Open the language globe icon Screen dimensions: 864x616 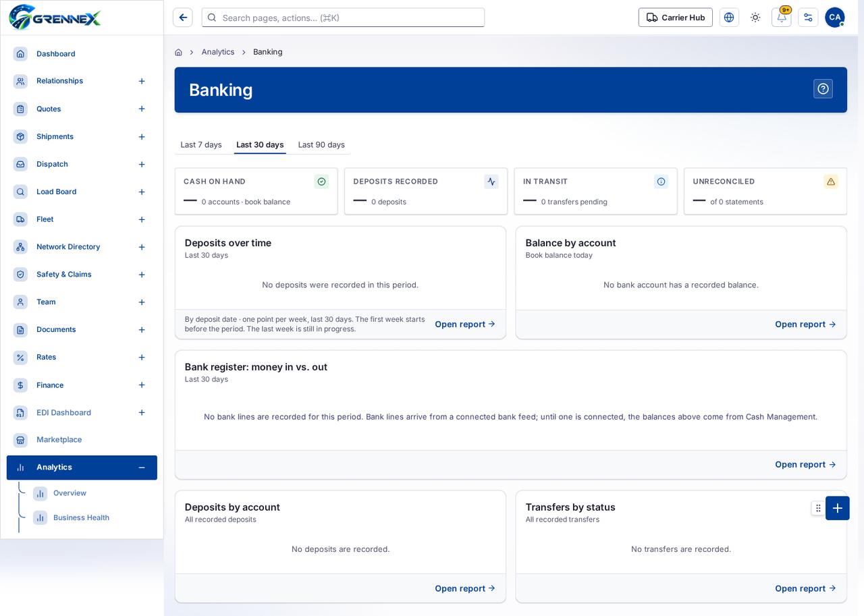pos(729,18)
